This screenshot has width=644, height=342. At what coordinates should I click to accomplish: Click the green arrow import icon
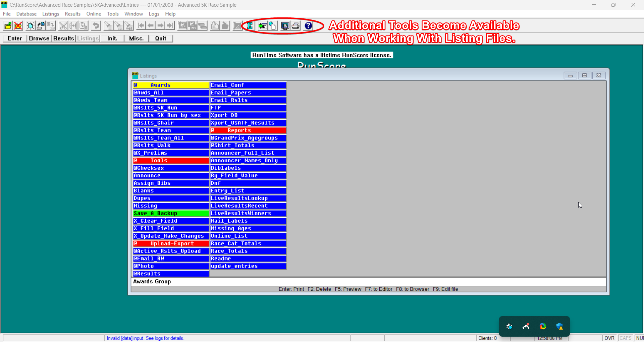tap(262, 25)
